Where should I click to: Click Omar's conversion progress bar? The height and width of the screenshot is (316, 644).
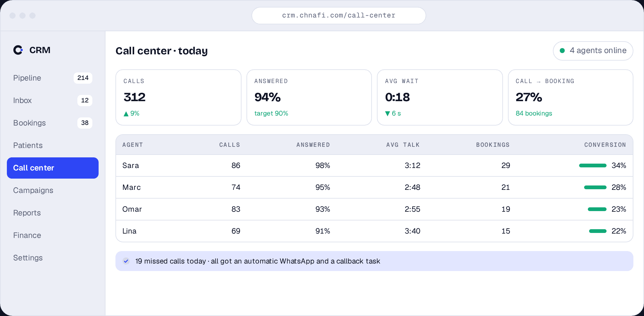coord(597,209)
